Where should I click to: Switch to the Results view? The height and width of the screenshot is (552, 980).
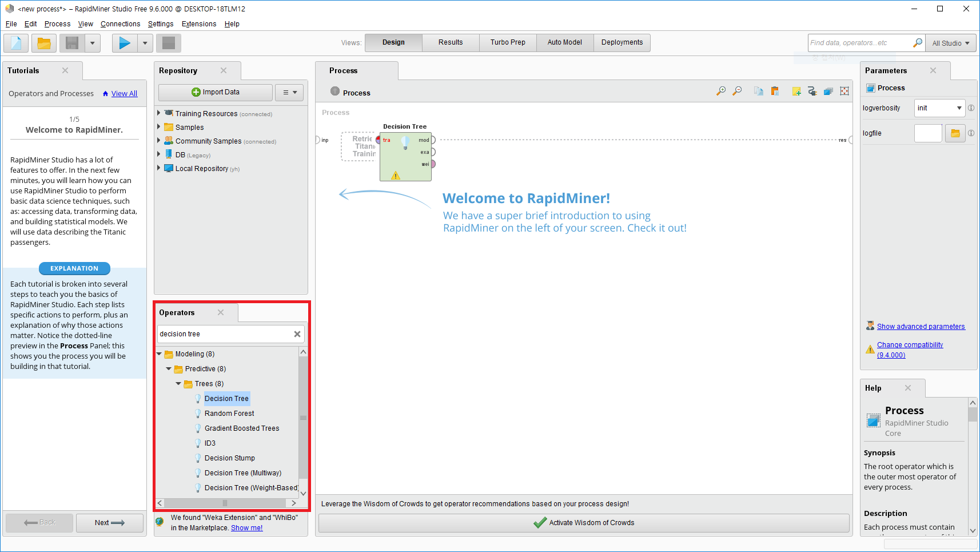tap(451, 42)
